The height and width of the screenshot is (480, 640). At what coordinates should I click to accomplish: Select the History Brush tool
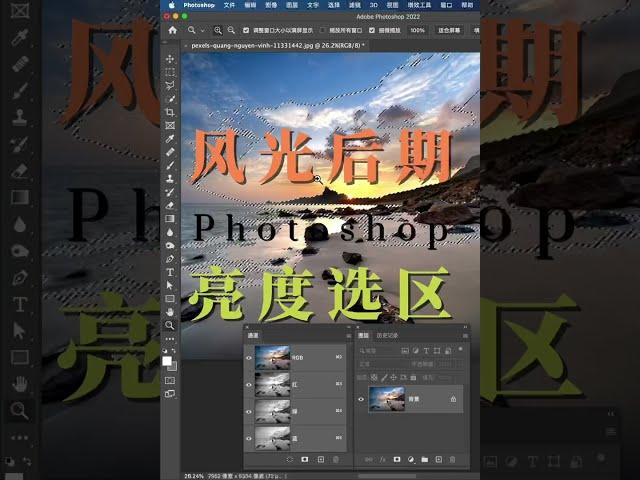pos(170,192)
